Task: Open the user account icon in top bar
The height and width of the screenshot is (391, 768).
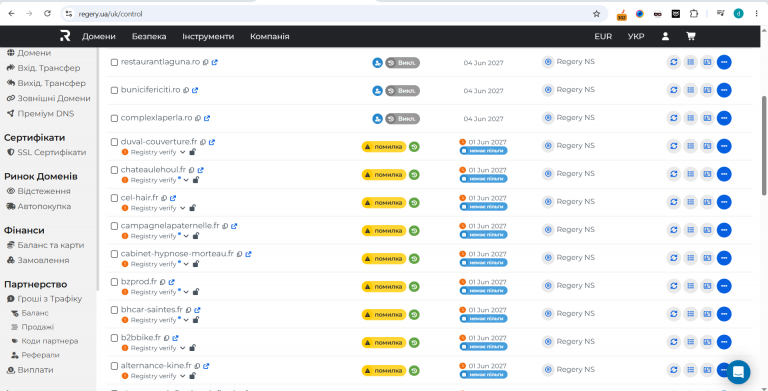Action: pos(665,36)
